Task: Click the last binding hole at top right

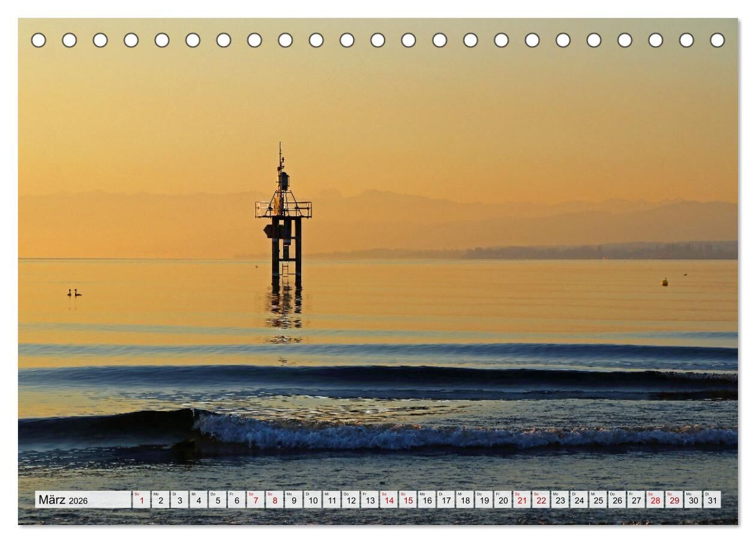Action: [x=717, y=40]
